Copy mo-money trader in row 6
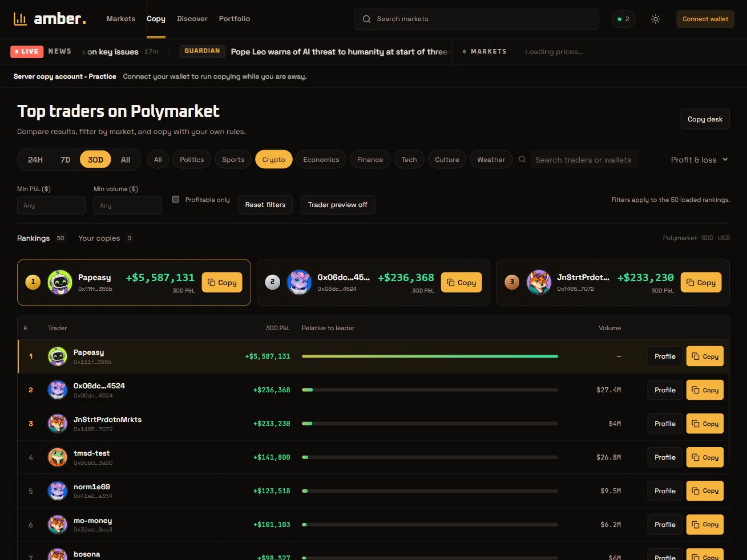The image size is (747, 560). pyautogui.click(x=705, y=525)
